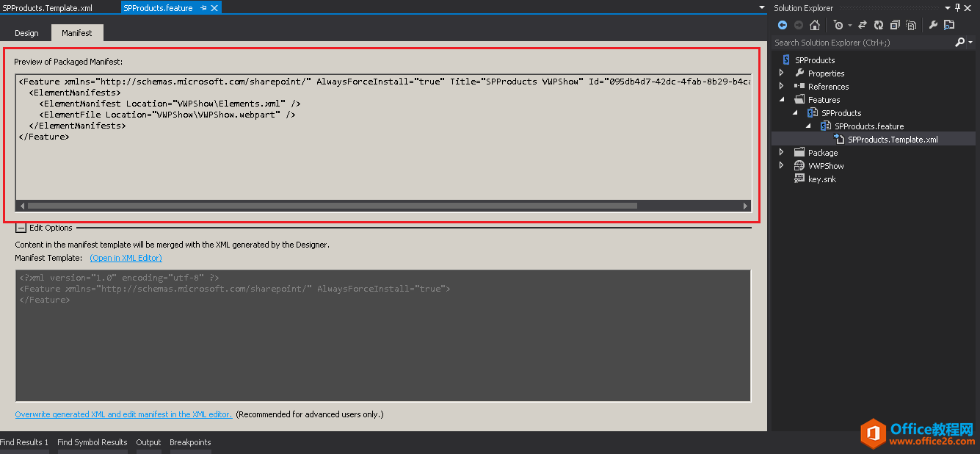Pin the SPProducts.feature document tab

(x=204, y=7)
